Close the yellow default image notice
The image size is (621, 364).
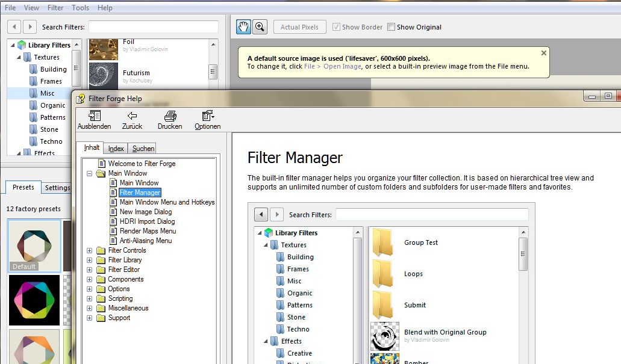point(544,53)
